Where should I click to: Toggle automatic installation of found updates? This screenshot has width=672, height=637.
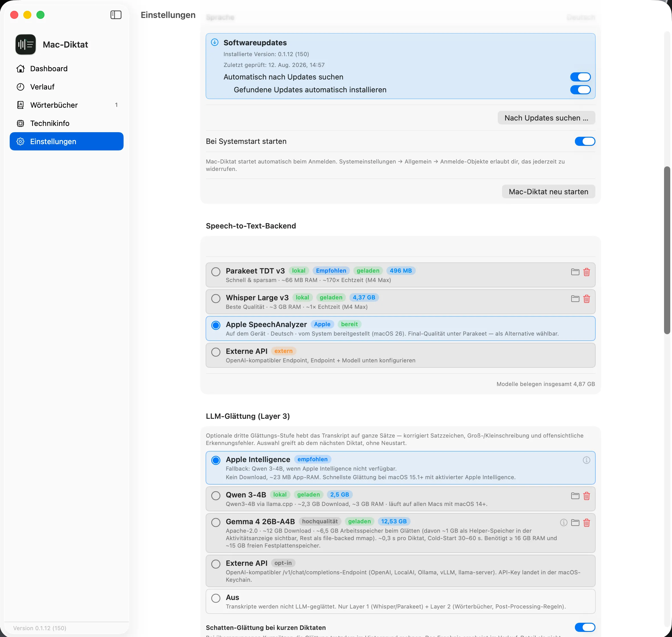tap(580, 90)
